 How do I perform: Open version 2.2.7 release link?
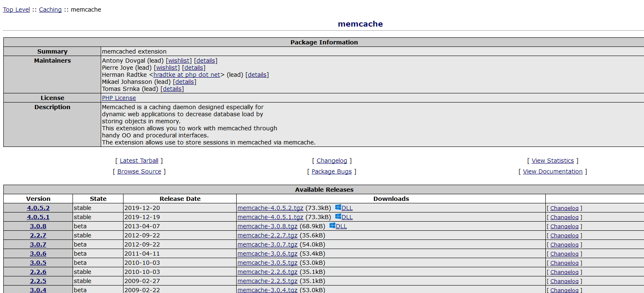pos(38,235)
